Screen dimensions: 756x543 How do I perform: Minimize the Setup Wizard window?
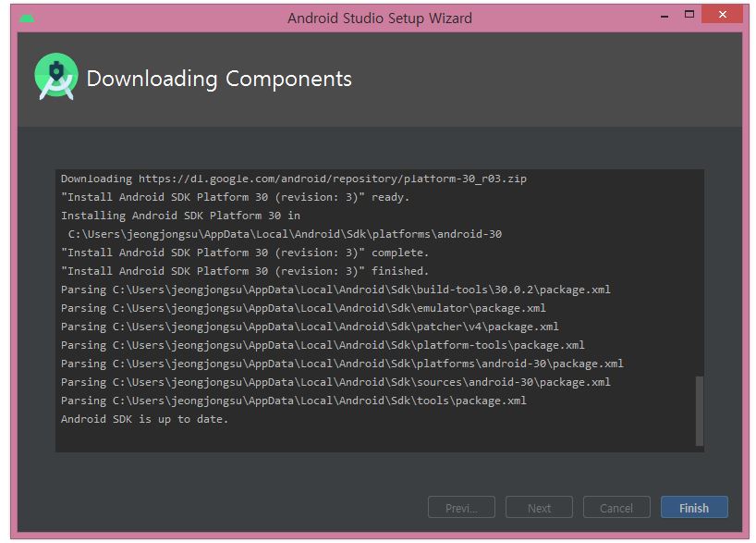coord(665,16)
